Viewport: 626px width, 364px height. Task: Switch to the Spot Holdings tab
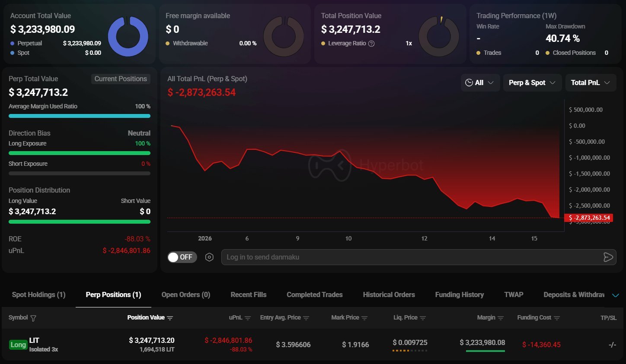click(38, 295)
